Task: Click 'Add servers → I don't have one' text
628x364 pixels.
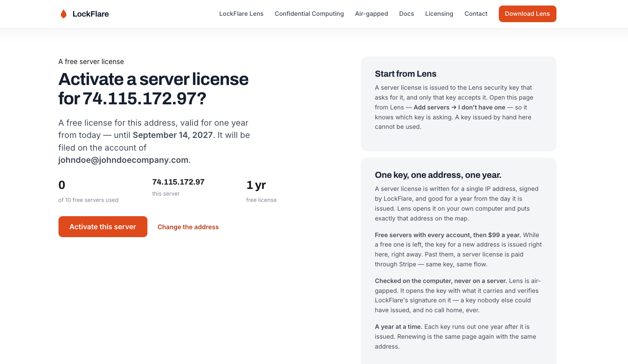Action: click(459, 108)
